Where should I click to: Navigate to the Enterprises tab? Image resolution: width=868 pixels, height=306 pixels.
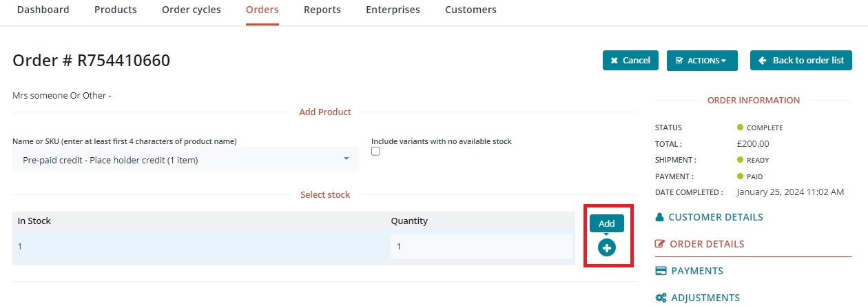click(x=393, y=10)
